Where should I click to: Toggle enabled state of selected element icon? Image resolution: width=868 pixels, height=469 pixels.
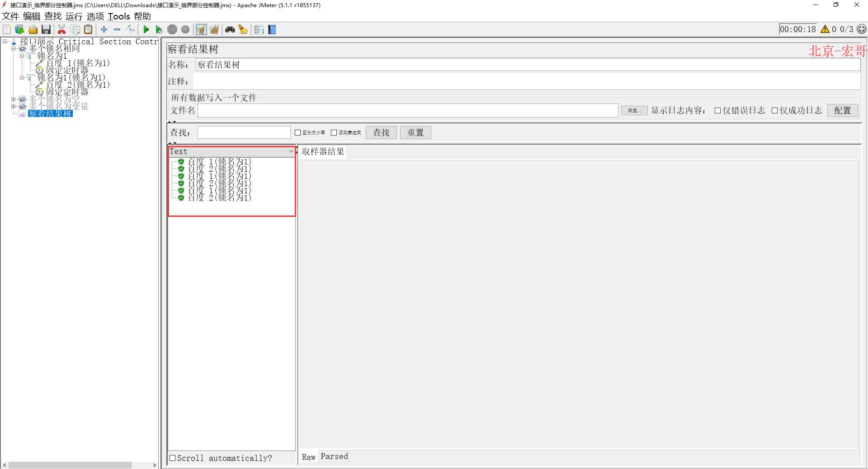(131, 29)
